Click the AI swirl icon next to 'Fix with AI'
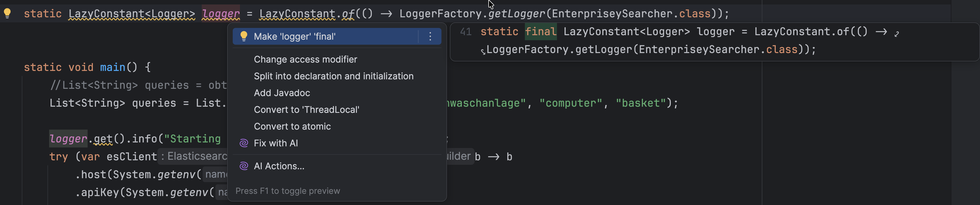This screenshot has width=980, height=205. coord(244,143)
